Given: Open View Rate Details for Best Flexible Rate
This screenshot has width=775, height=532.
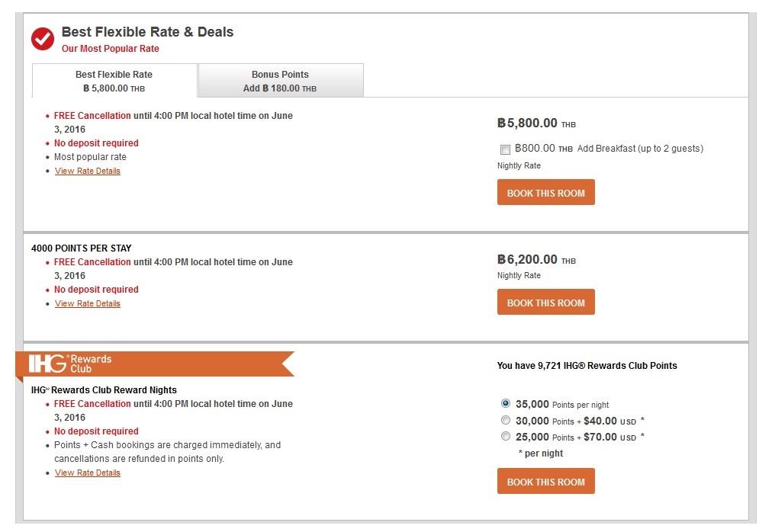Looking at the screenshot, I should (x=88, y=171).
